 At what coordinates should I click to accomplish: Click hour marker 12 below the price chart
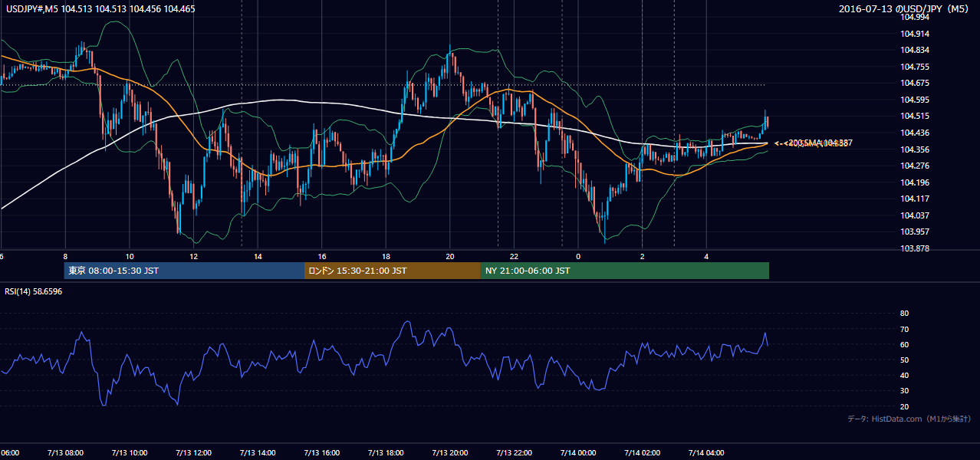(x=194, y=257)
